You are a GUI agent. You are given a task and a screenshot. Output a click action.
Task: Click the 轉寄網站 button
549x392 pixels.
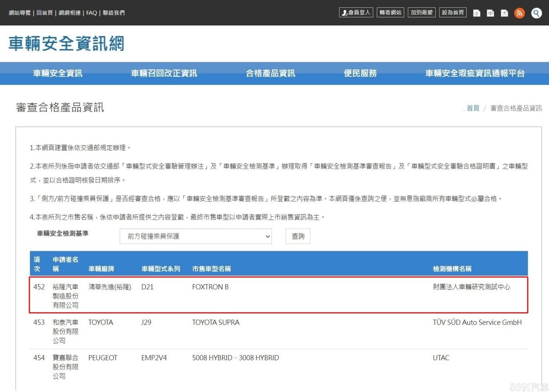click(x=390, y=13)
